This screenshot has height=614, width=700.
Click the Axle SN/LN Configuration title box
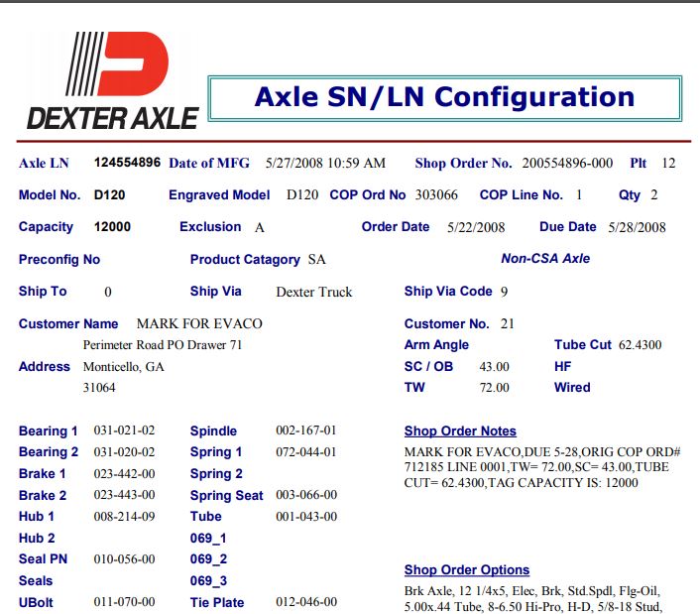[444, 98]
